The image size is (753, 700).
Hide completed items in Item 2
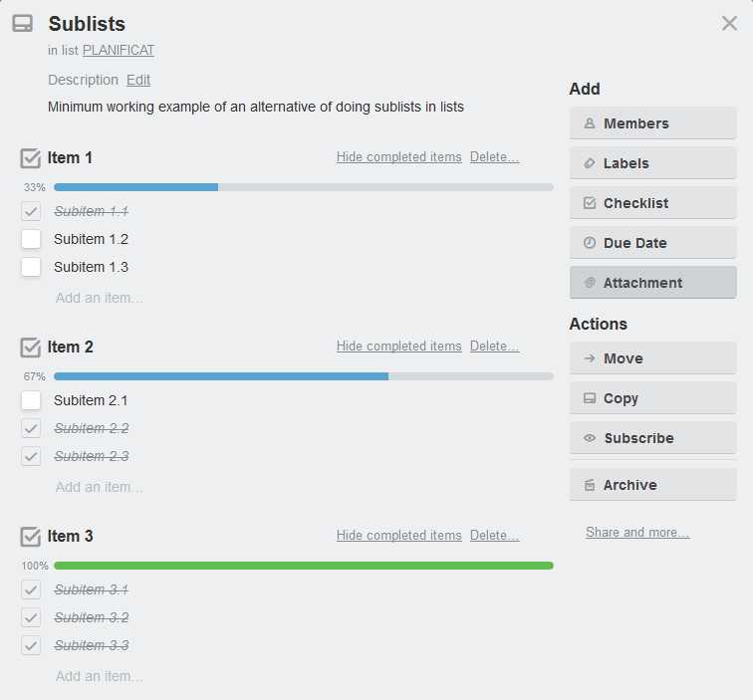[x=399, y=347]
